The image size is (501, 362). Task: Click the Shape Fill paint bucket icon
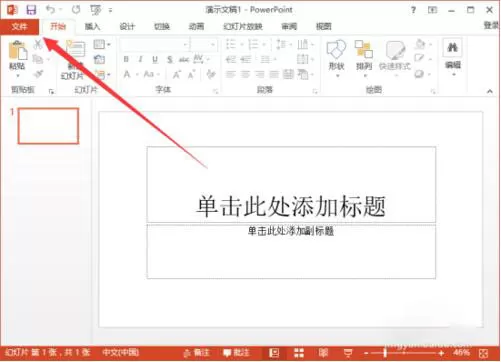(x=420, y=44)
